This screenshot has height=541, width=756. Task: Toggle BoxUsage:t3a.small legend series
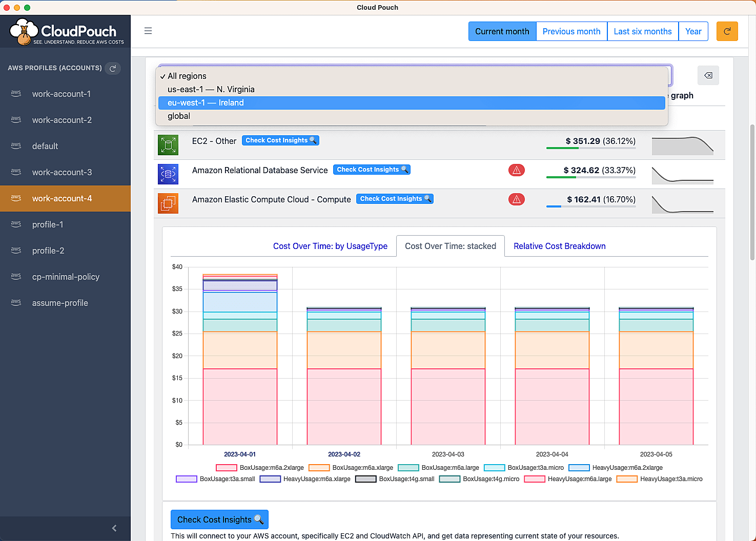[215, 479]
